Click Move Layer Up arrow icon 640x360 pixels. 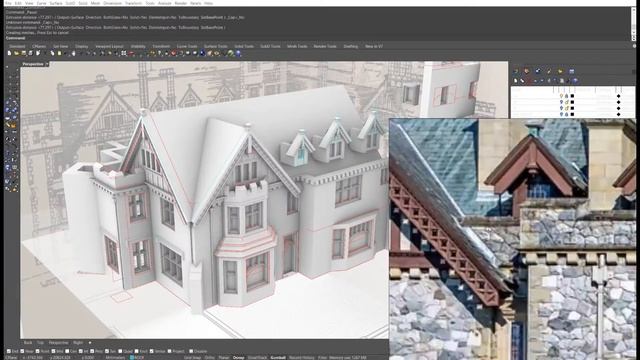(535, 81)
